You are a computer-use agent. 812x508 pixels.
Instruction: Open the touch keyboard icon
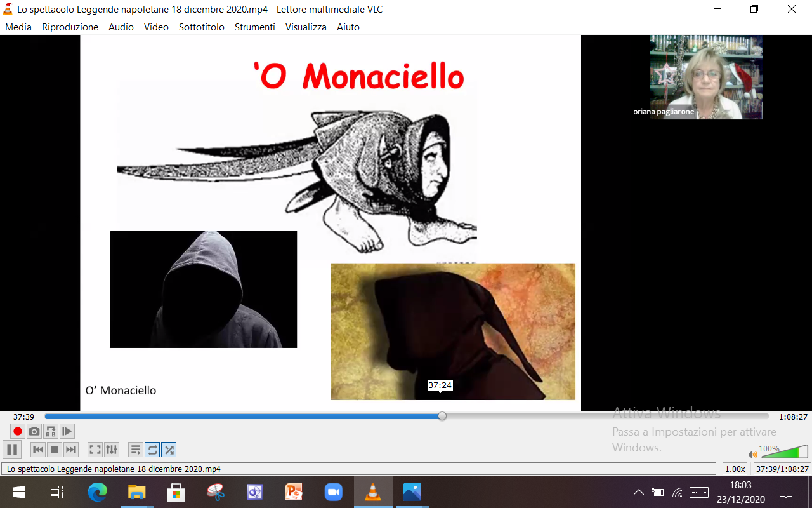[x=699, y=492]
